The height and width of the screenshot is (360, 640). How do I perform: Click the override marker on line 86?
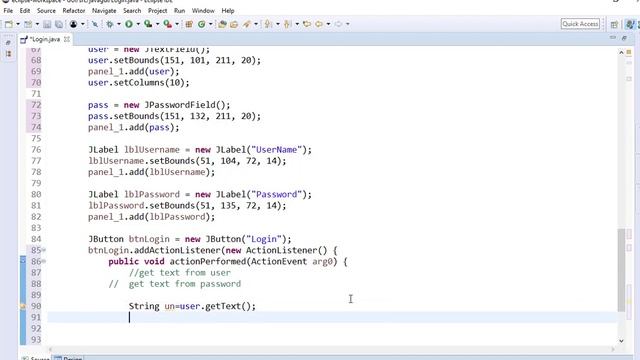pyautogui.click(x=23, y=260)
